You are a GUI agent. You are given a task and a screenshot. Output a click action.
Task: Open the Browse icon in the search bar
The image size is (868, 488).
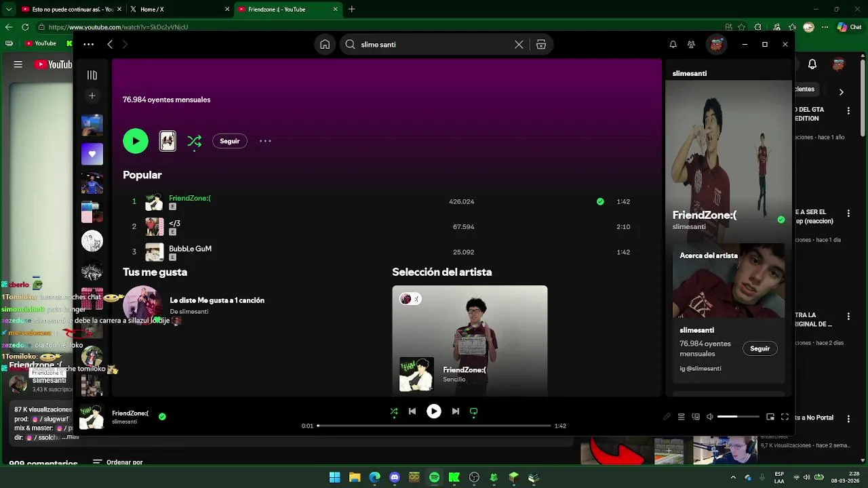click(x=541, y=44)
